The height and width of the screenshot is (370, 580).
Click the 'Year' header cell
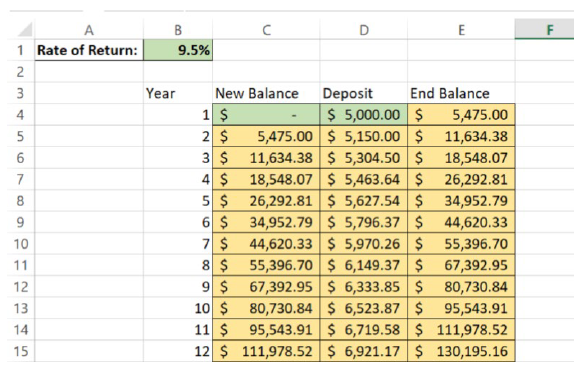pyautogui.click(x=178, y=93)
